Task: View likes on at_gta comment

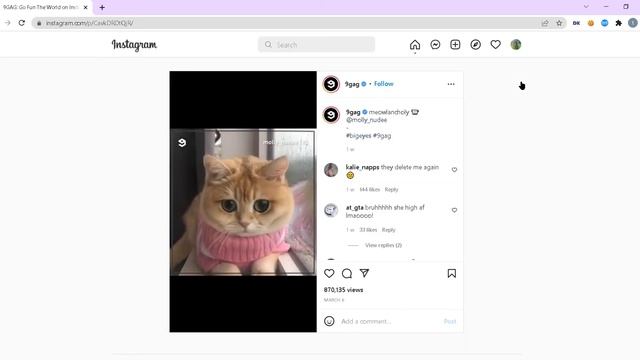Action: coord(368,230)
